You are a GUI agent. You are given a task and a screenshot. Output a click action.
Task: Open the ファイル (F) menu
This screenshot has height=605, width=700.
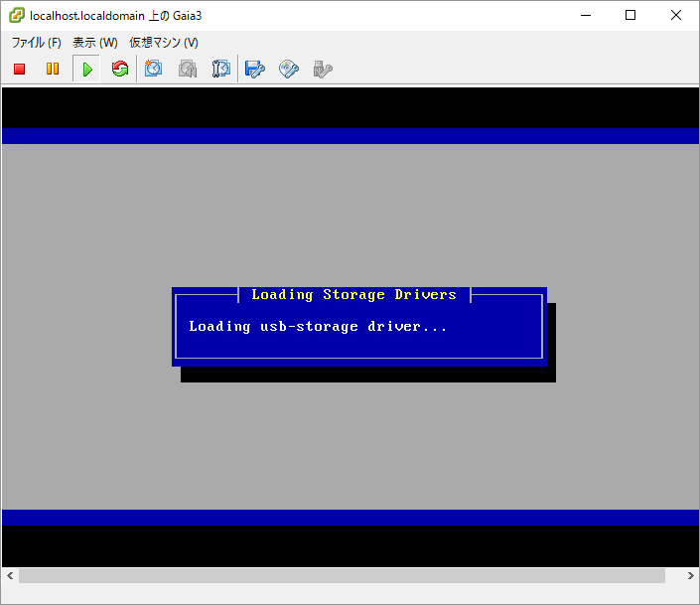(36, 43)
